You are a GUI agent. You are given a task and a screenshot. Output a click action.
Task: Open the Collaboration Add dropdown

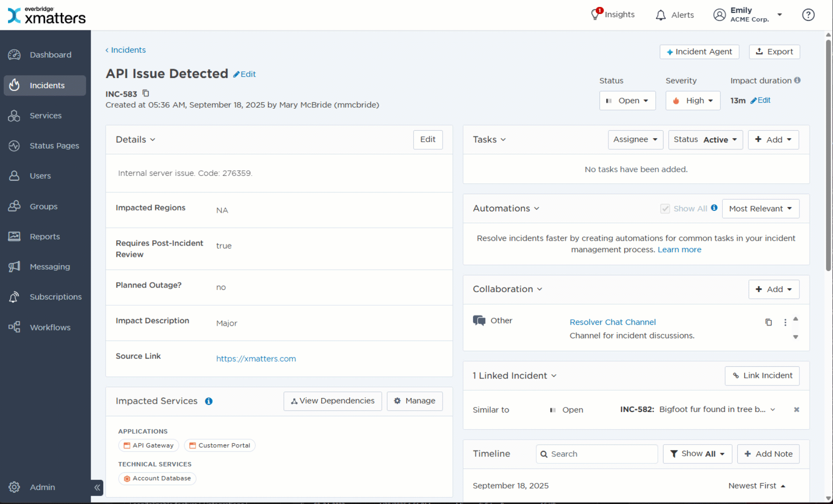click(x=774, y=289)
